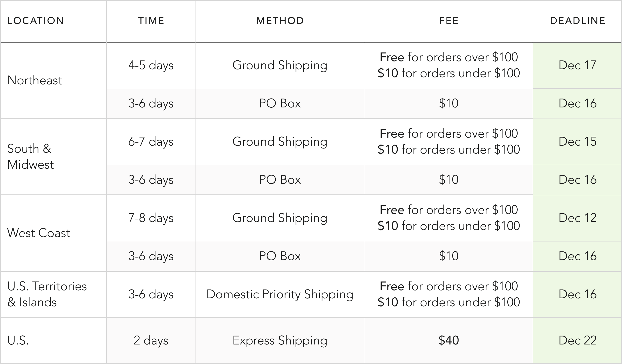Click the Dec 22 deadline cell
The image size is (622, 364).
pos(578,340)
